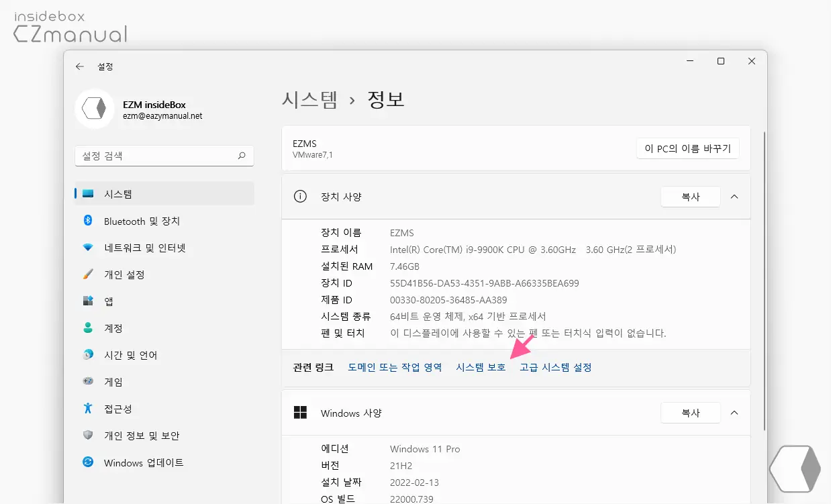Select 시스템 in the sidebar
Image resolution: width=831 pixels, height=504 pixels.
click(x=164, y=194)
